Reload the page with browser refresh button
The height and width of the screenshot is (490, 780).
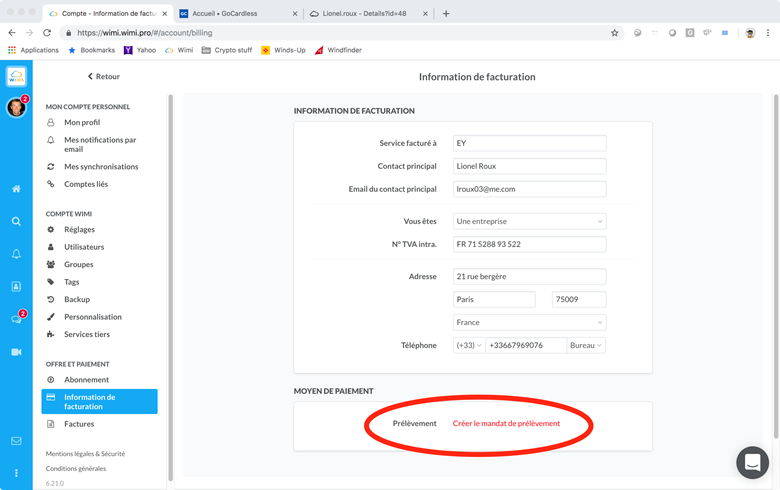tap(47, 33)
